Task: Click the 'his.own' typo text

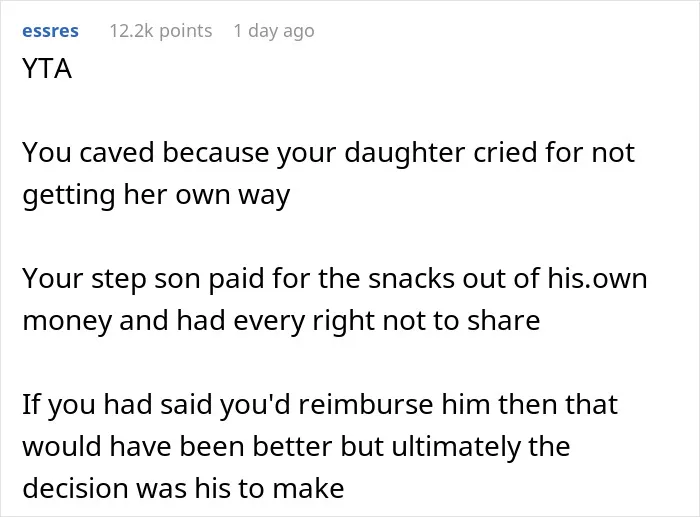Action: [x=597, y=279]
